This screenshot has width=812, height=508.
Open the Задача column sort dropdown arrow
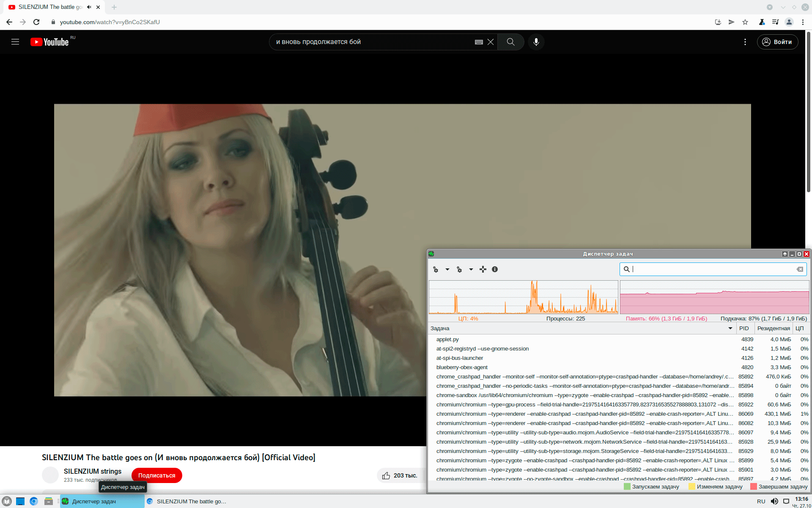click(x=730, y=329)
